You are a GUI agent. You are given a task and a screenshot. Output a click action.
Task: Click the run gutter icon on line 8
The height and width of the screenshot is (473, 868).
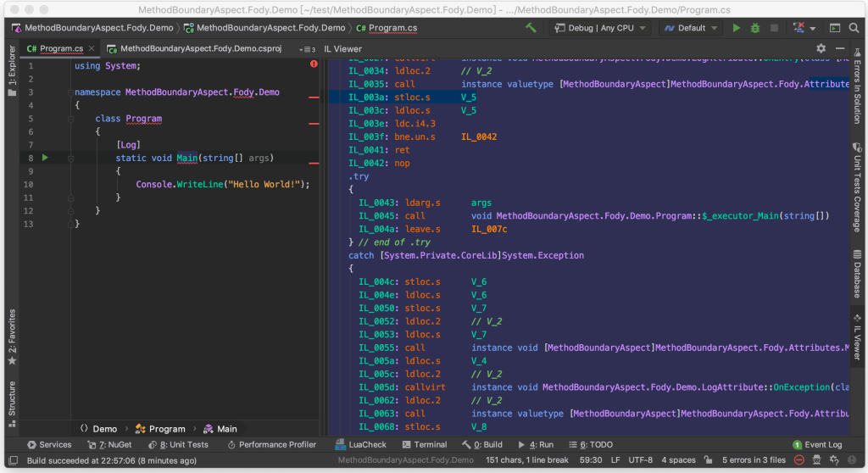point(46,158)
